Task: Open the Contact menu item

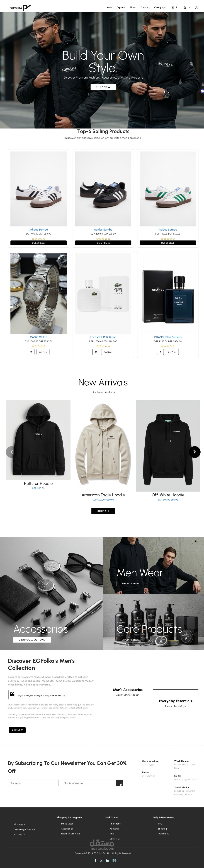Action: [x=145, y=7]
